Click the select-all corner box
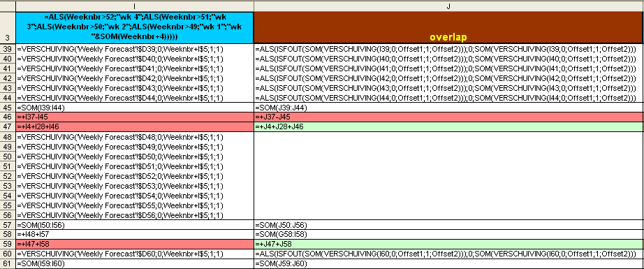 (x=8, y=6)
